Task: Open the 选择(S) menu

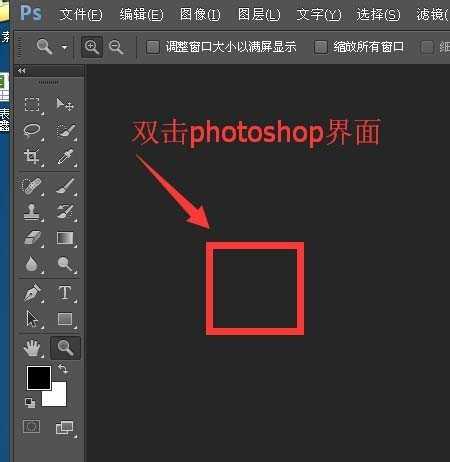Action: point(378,14)
